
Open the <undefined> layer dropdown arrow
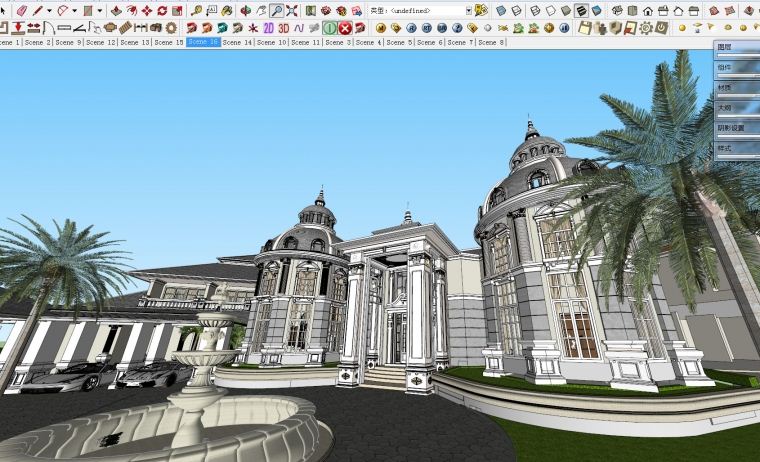pyautogui.click(x=469, y=11)
